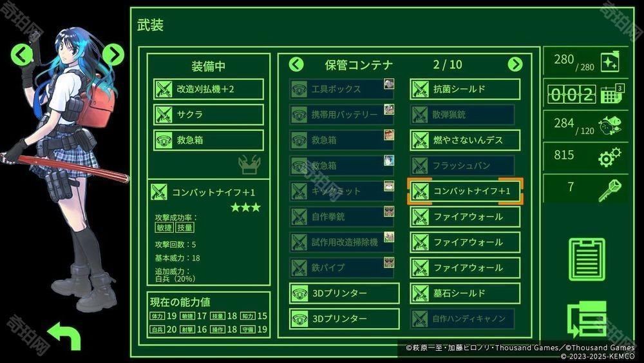Switch to previous character with left arrow
The image size is (644, 363).
pyautogui.click(x=22, y=54)
